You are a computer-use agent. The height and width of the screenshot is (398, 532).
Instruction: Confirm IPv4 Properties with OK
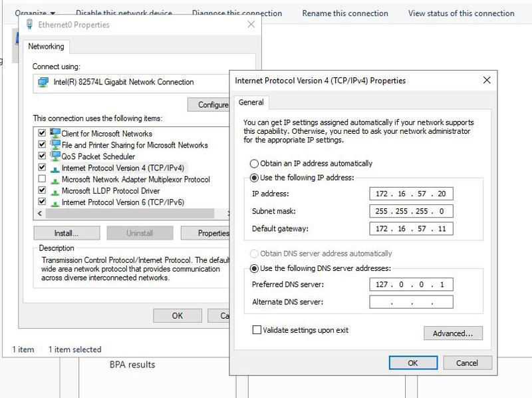click(x=413, y=363)
